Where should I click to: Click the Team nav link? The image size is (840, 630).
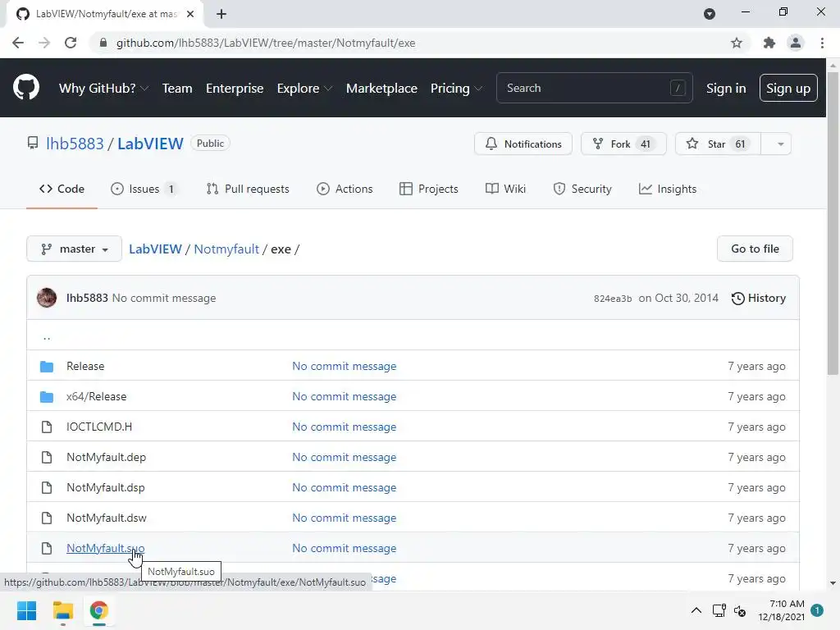coord(177,89)
